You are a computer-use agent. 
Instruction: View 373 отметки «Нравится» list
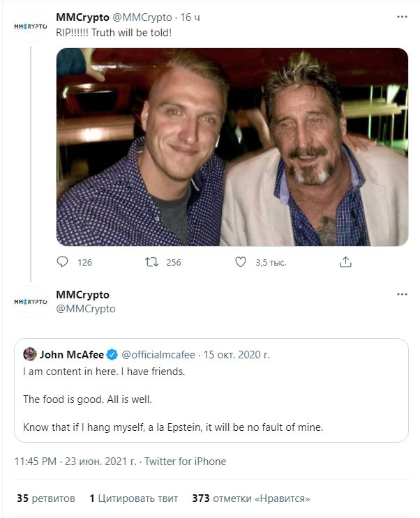(x=251, y=498)
